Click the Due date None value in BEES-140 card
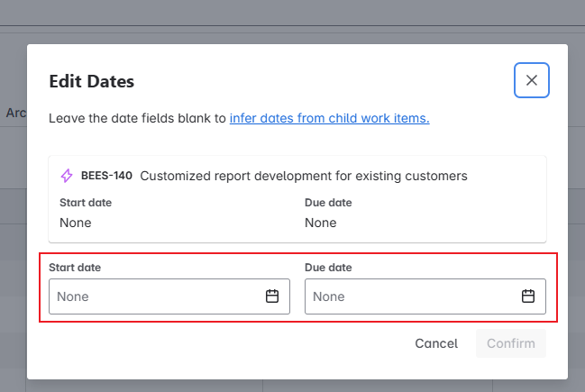The height and width of the screenshot is (392, 585). coord(321,223)
